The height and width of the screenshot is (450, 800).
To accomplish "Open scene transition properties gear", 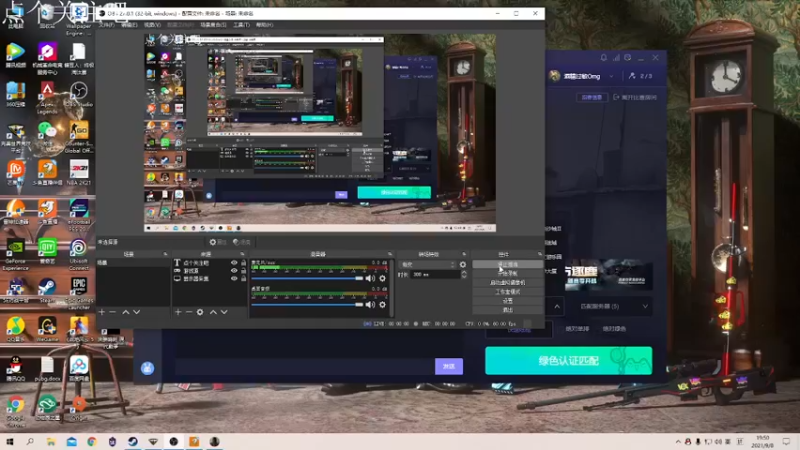I will [x=463, y=264].
